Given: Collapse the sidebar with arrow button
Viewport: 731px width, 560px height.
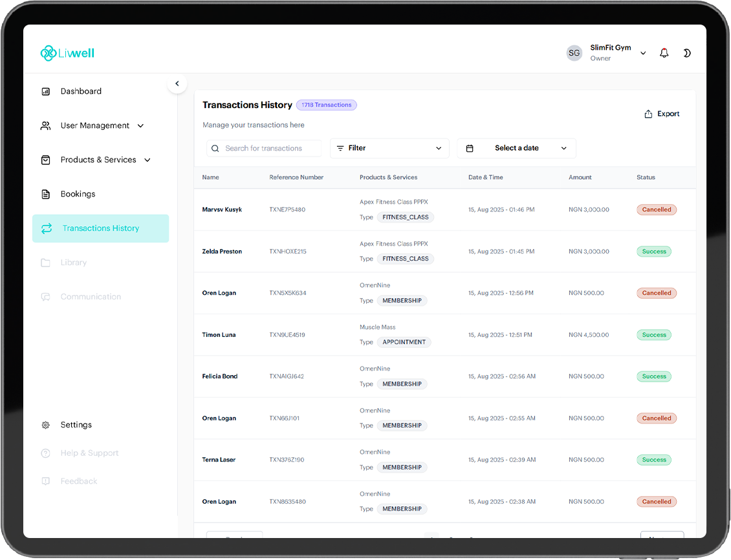Looking at the screenshot, I should tap(177, 83).
